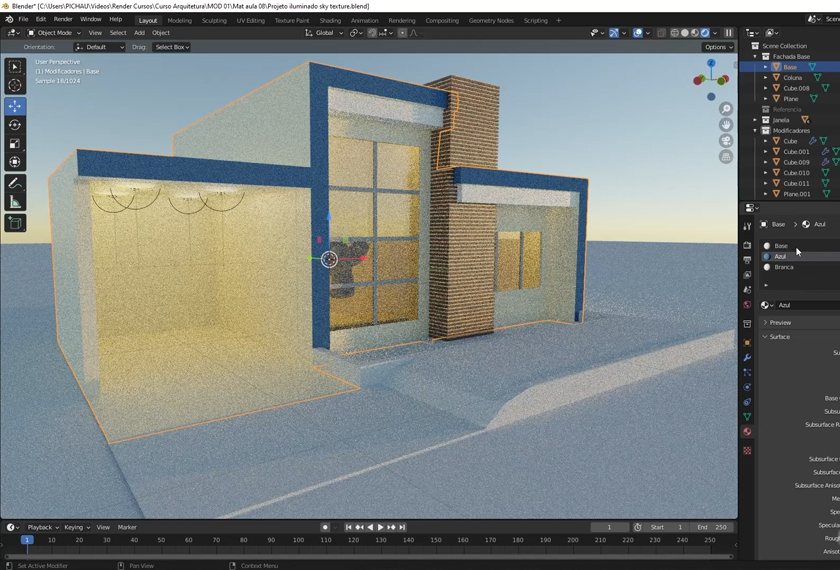
Task: Select the Move tool in the toolbar
Action: pyautogui.click(x=15, y=106)
